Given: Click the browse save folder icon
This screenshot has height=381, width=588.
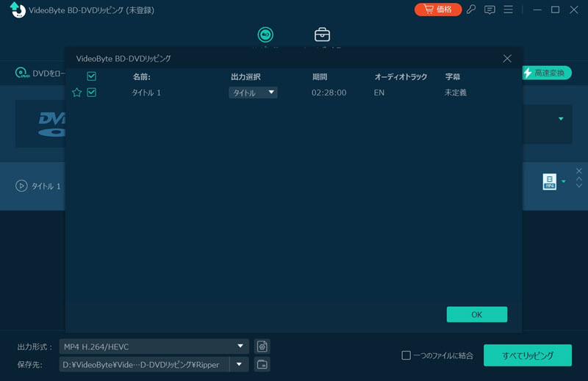Looking at the screenshot, I should tap(262, 364).
